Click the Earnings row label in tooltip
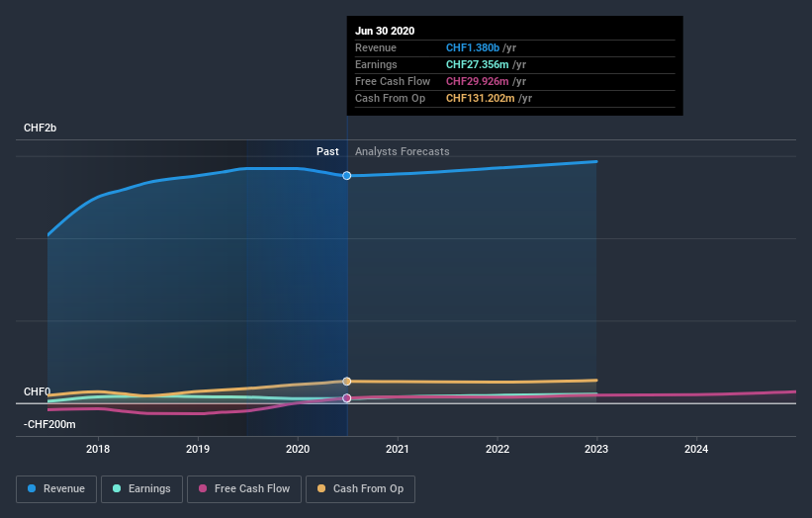Screen dimensions: 812x518 click(x=376, y=64)
